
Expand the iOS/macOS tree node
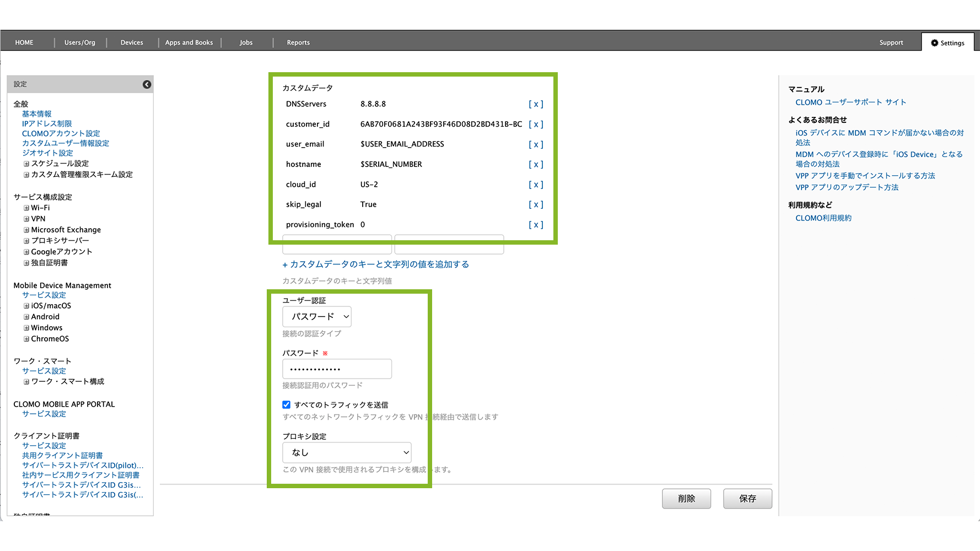pyautogui.click(x=26, y=306)
